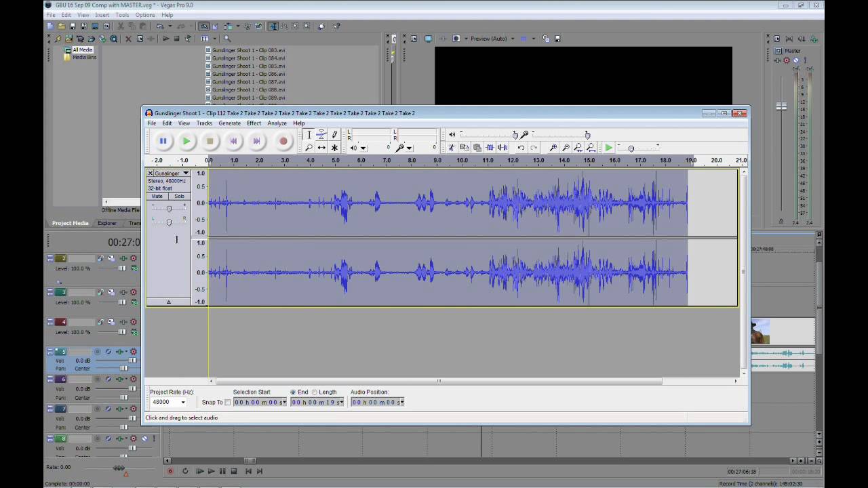Open Audacity Effect menu
This screenshot has width=868, height=488.
(x=254, y=123)
